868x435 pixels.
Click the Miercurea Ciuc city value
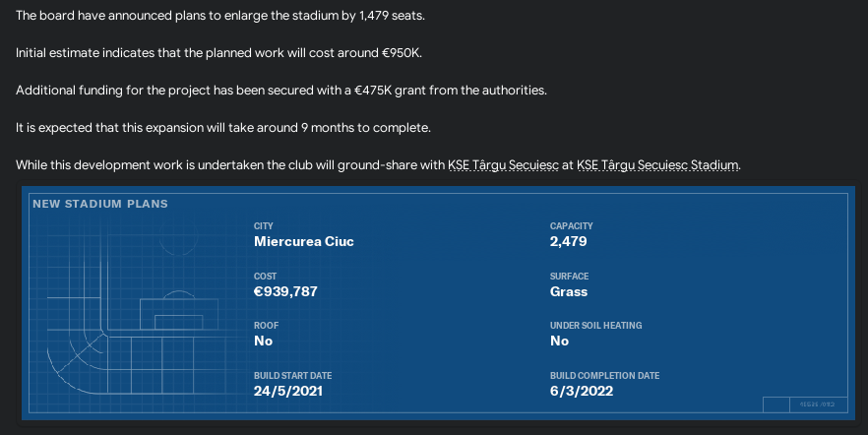tap(304, 241)
